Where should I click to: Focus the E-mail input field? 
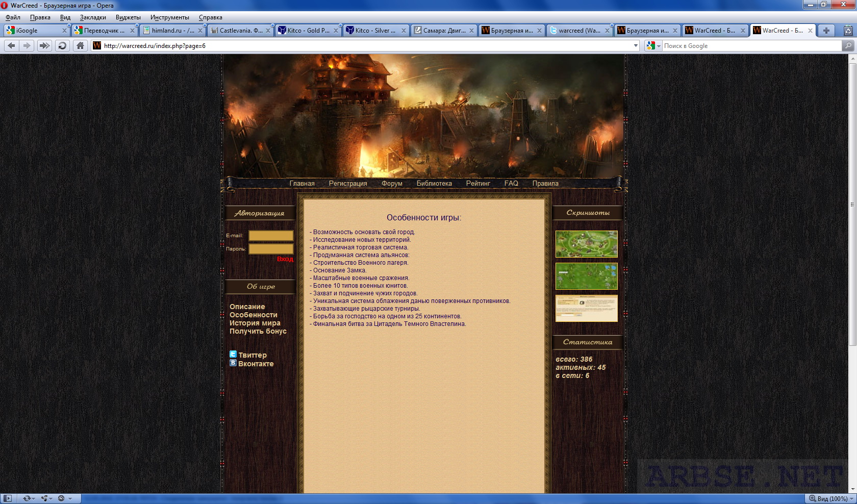[x=271, y=236]
